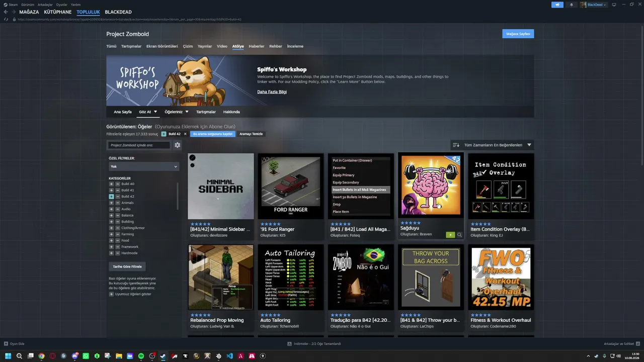The height and width of the screenshot is (362, 644).
Task: Open the '91 Ford Ranger mod thumbnail
Action: pyautogui.click(x=291, y=186)
